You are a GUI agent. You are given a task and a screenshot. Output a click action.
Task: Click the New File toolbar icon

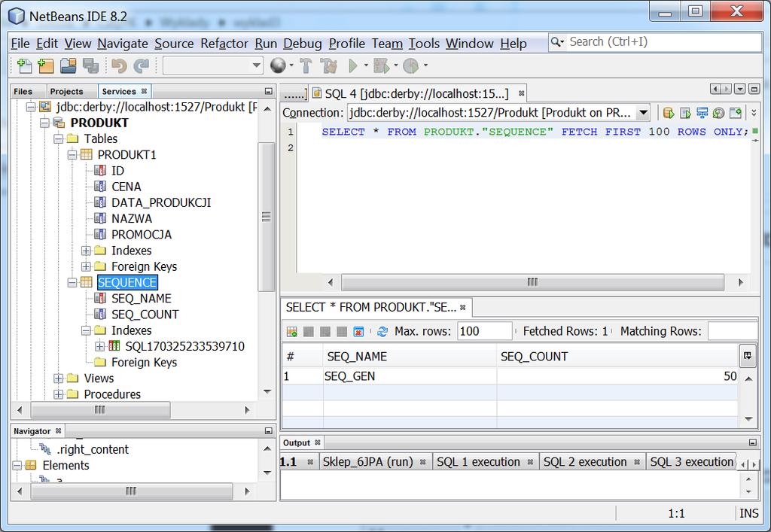pos(24,65)
